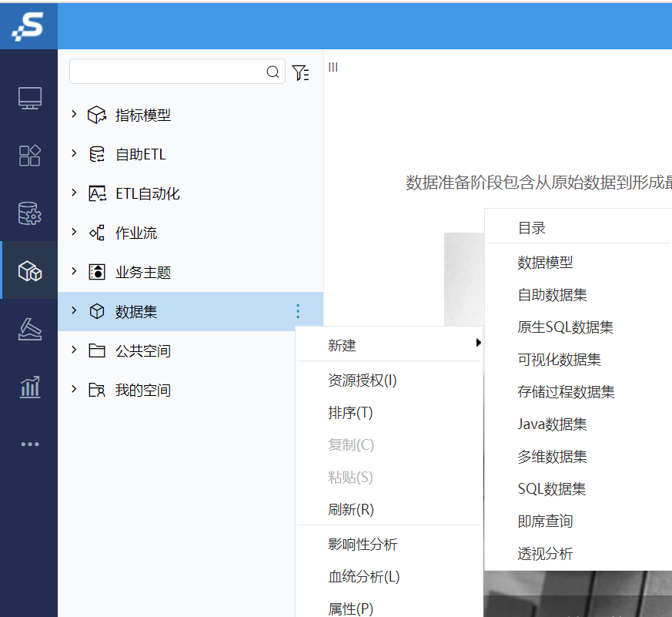Expand the 业务主题 tree node

click(x=74, y=271)
